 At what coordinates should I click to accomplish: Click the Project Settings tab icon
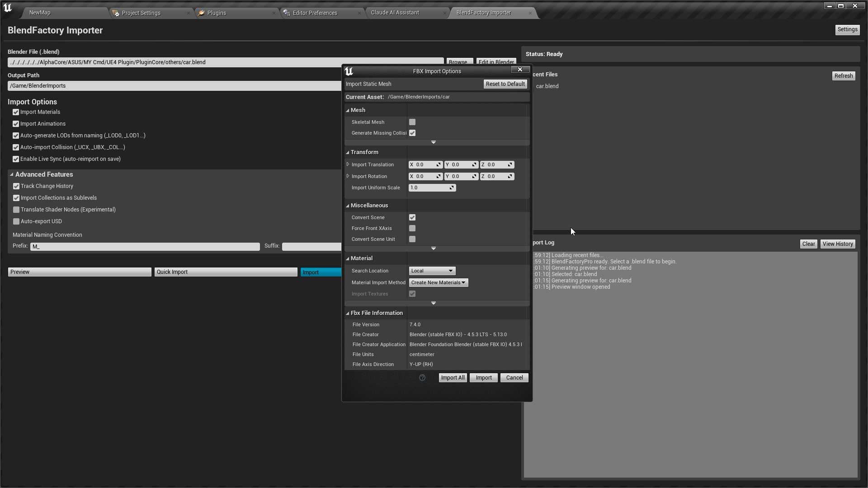pos(116,13)
